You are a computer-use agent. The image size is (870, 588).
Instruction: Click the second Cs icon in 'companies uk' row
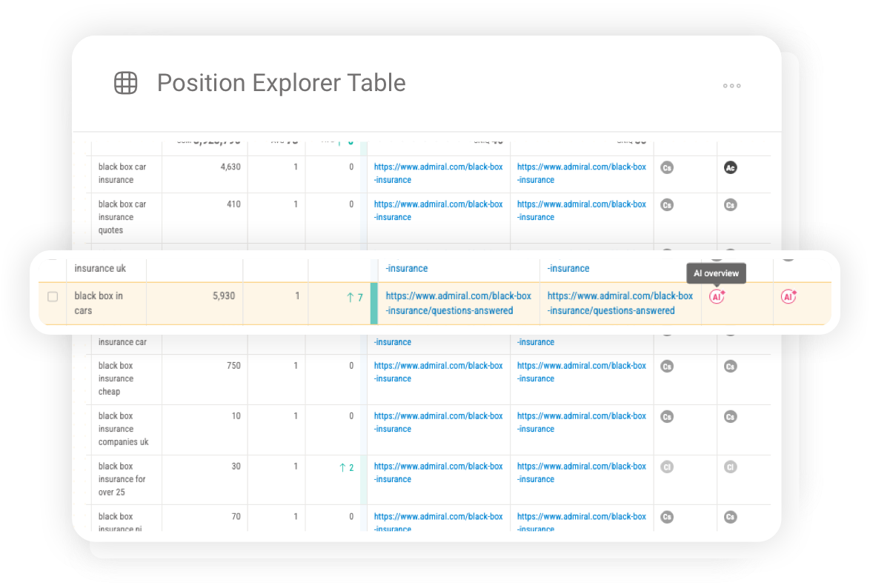point(730,416)
